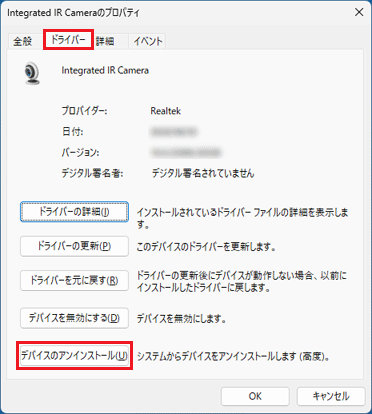This screenshot has width=372, height=414.
Task: Click the 日付: label
Action: point(72,132)
